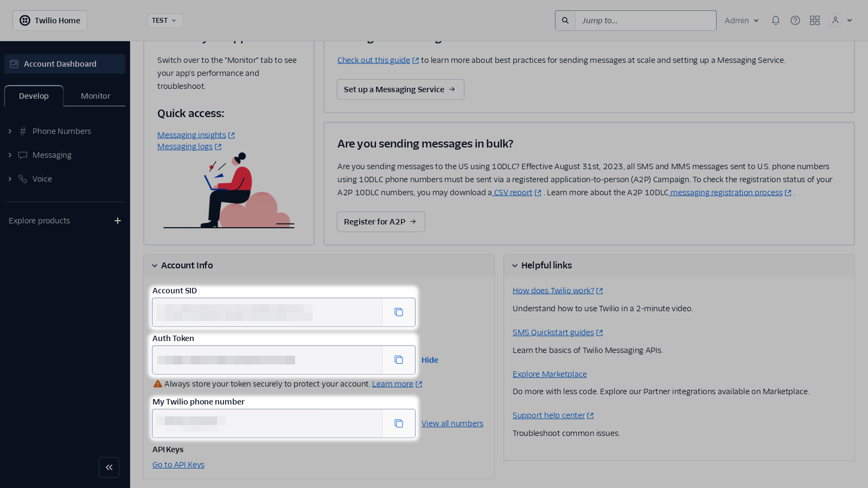Screen dimensions: 868x488
Task: Switch to the Monitor tab
Action: click(95, 96)
